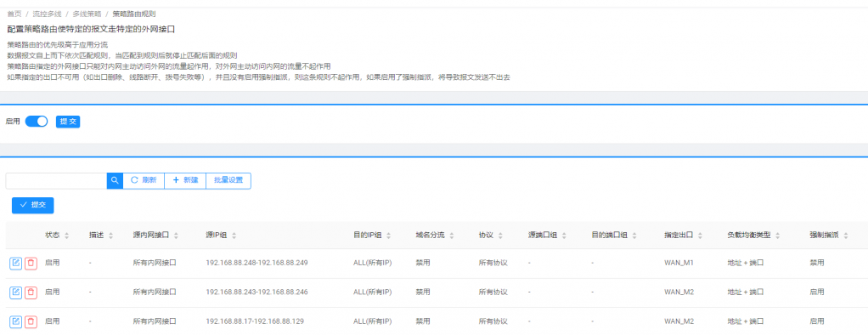Delete the 192.168.88.243-192.168.88.246 rule
The width and height of the screenshot is (868, 335).
[x=31, y=292]
